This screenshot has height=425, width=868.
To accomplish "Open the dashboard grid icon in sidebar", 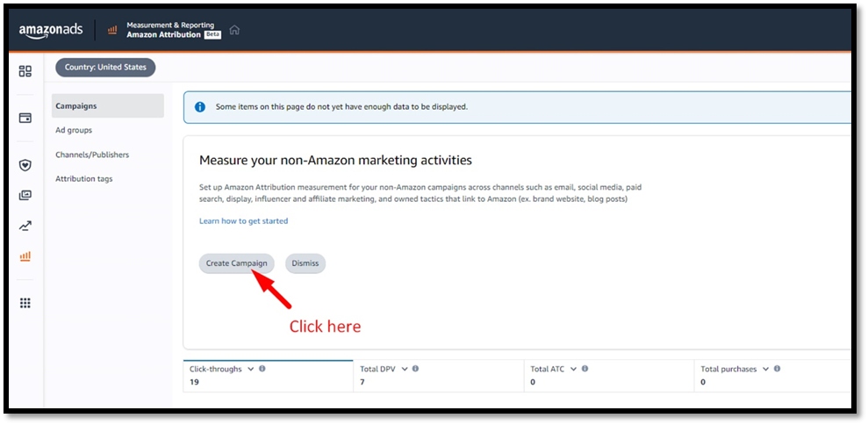I will [25, 71].
